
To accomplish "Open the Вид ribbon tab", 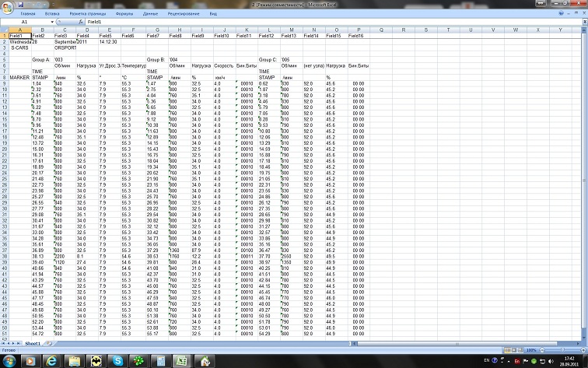I will click(213, 13).
